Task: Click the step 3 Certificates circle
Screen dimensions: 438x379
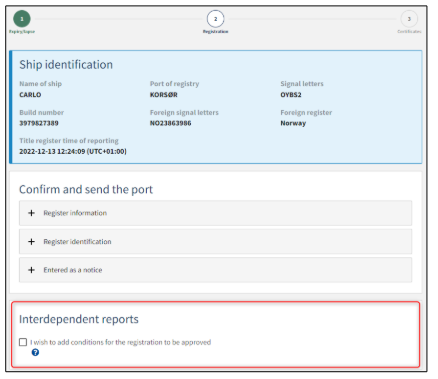Action: click(x=409, y=19)
